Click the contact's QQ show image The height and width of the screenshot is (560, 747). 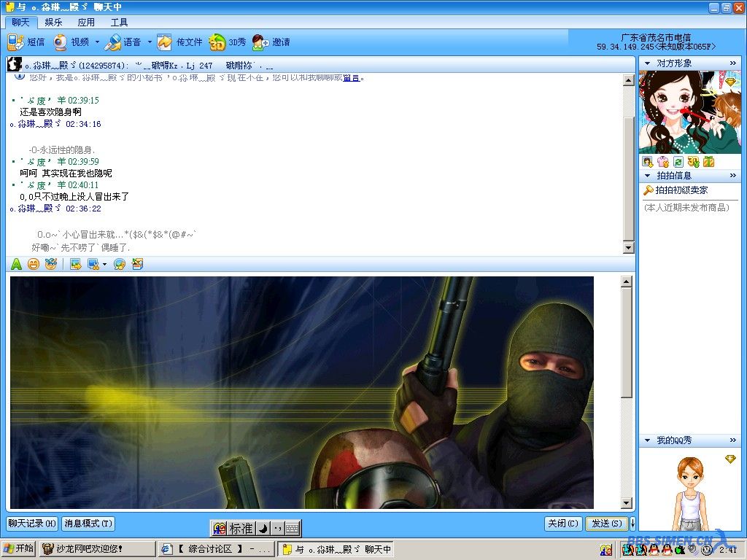690,112
